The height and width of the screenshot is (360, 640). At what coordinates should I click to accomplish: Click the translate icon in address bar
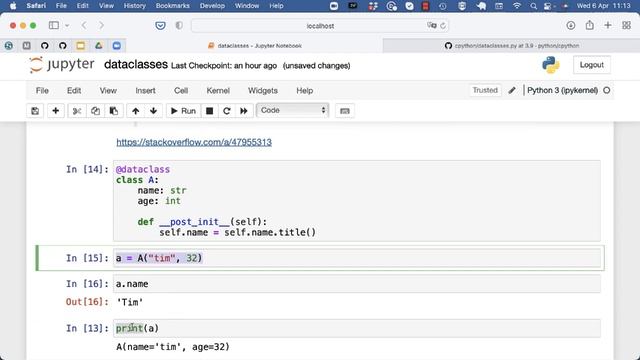coord(431,25)
